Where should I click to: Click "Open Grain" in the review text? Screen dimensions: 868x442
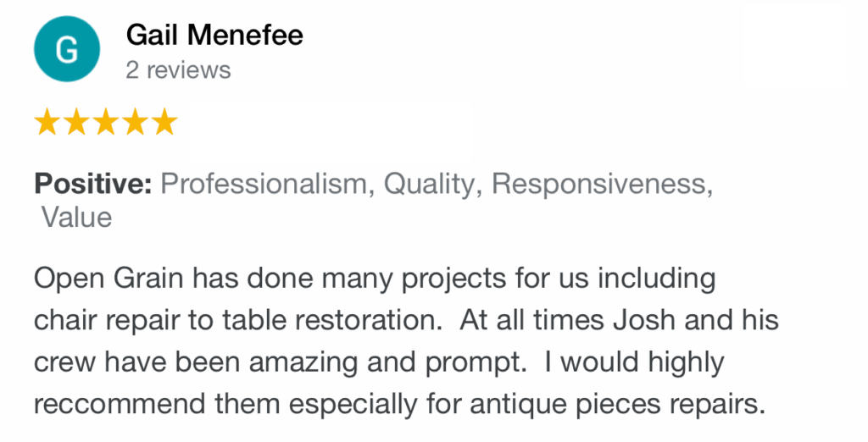[108, 279]
